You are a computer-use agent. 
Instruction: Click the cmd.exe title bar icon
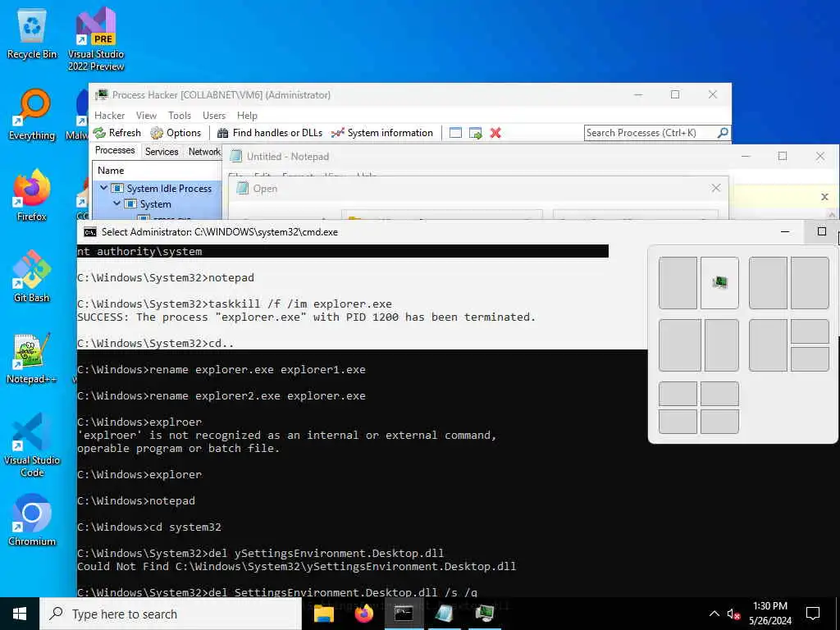(x=90, y=232)
